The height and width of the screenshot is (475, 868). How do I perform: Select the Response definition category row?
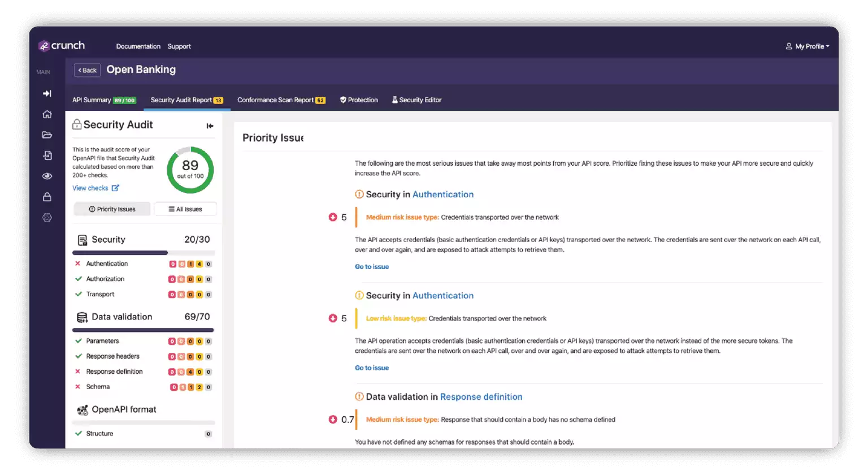pos(114,372)
